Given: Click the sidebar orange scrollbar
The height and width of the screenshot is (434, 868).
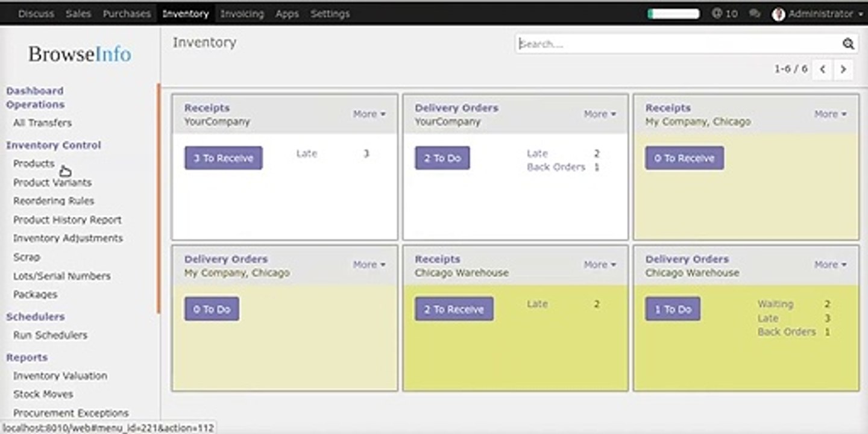Looking at the screenshot, I should pos(159,198).
